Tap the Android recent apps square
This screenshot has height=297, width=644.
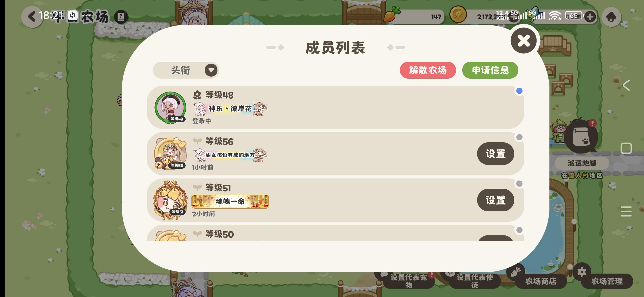pyautogui.click(x=626, y=148)
